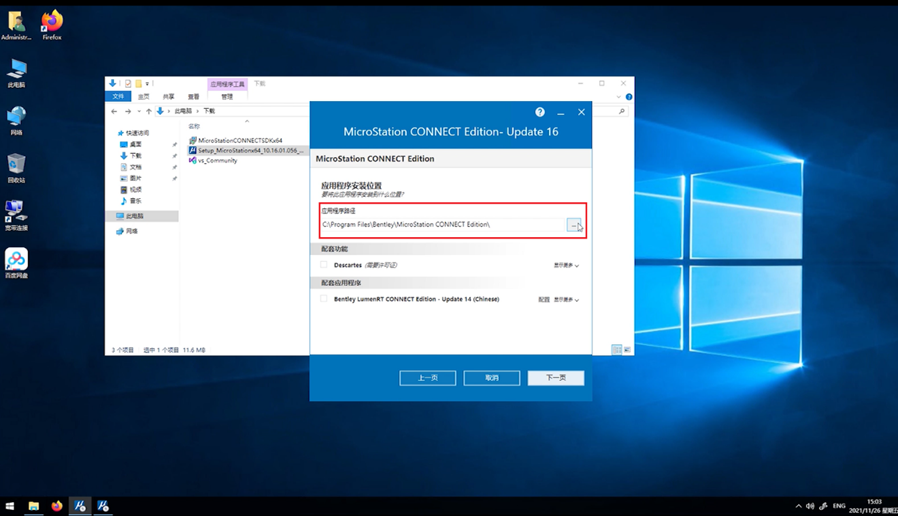Select 快速访问 in the navigation pane
The image size is (898, 516).
click(x=133, y=133)
